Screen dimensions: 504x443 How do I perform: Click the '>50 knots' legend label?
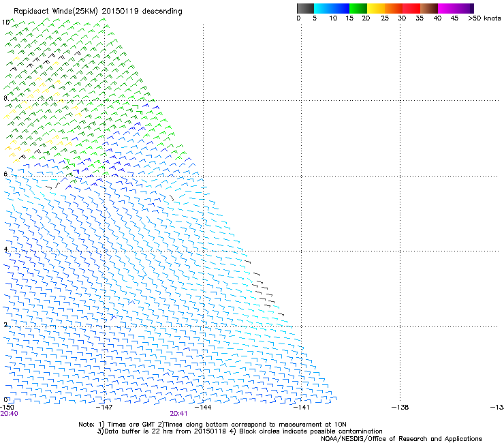pyautogui.click(x=484, y=18)
